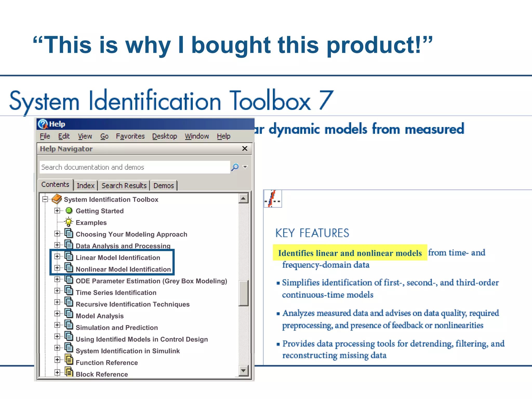
Task: Click the Model Analysis page icon
Action: point(69,314)
